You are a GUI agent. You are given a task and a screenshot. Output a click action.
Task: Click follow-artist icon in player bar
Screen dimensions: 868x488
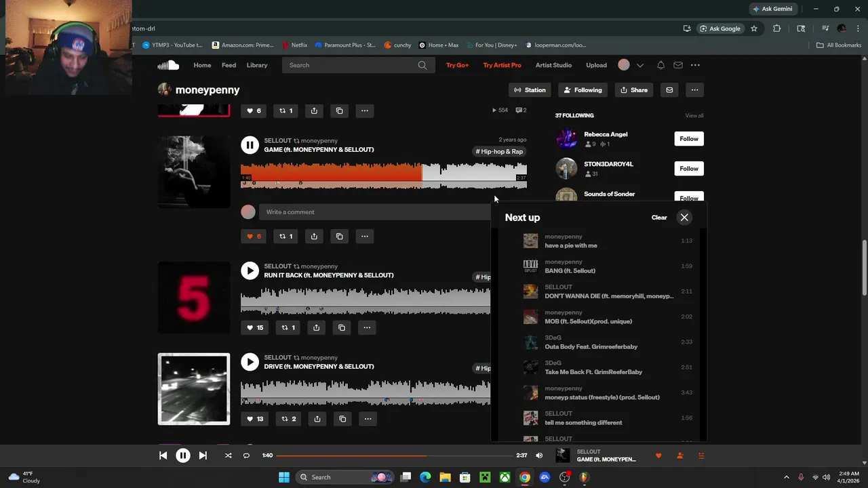click(x=680, y=455)
